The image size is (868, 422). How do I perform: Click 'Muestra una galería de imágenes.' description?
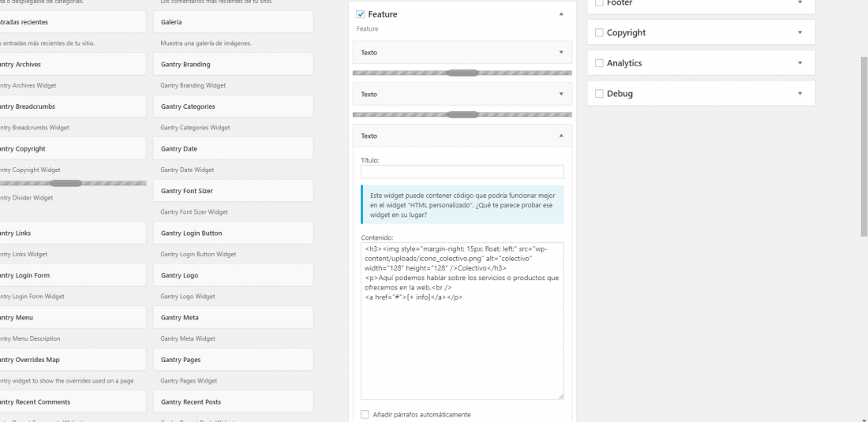(x=206, y=43)
